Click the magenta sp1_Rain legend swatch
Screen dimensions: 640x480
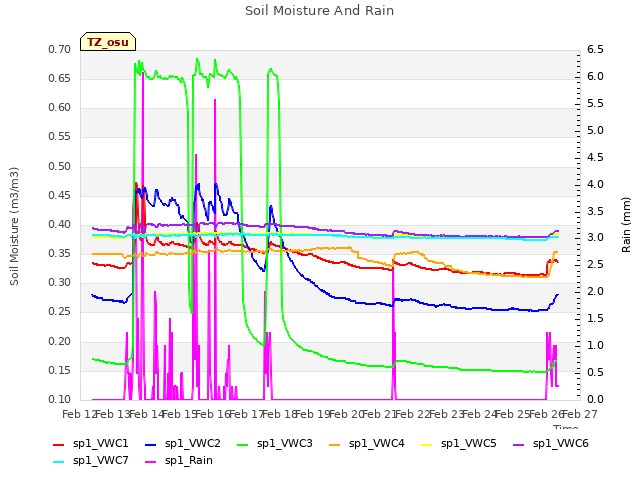(x=151, y=462)
